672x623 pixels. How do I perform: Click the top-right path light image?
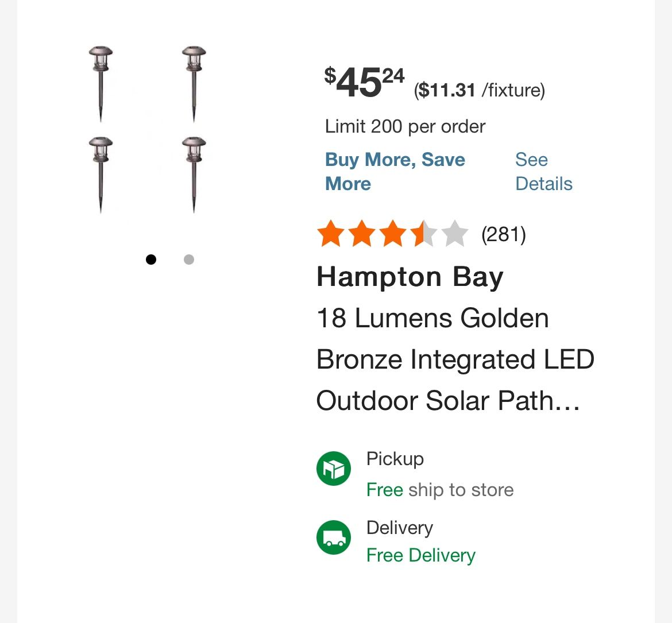point(194,84)
